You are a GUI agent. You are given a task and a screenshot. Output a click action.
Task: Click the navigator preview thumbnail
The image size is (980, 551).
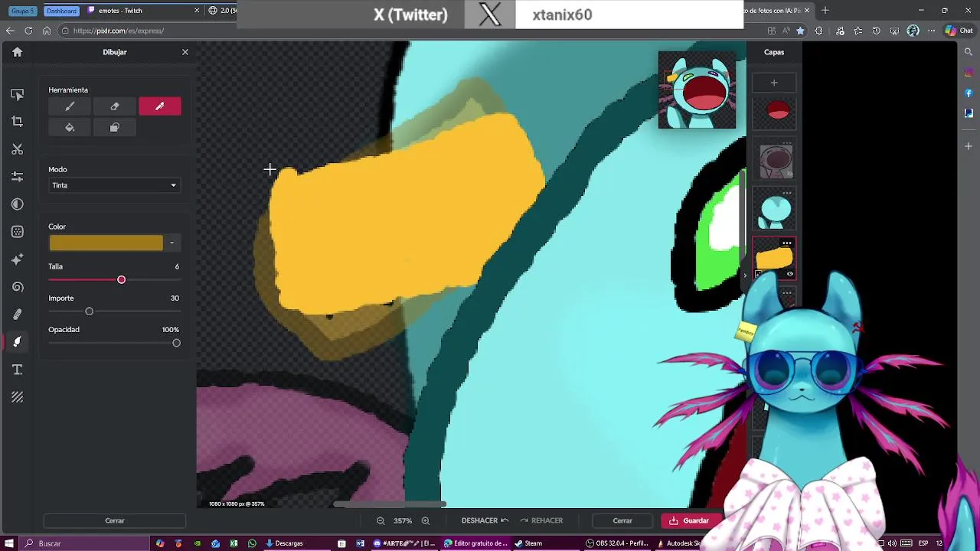697,90
